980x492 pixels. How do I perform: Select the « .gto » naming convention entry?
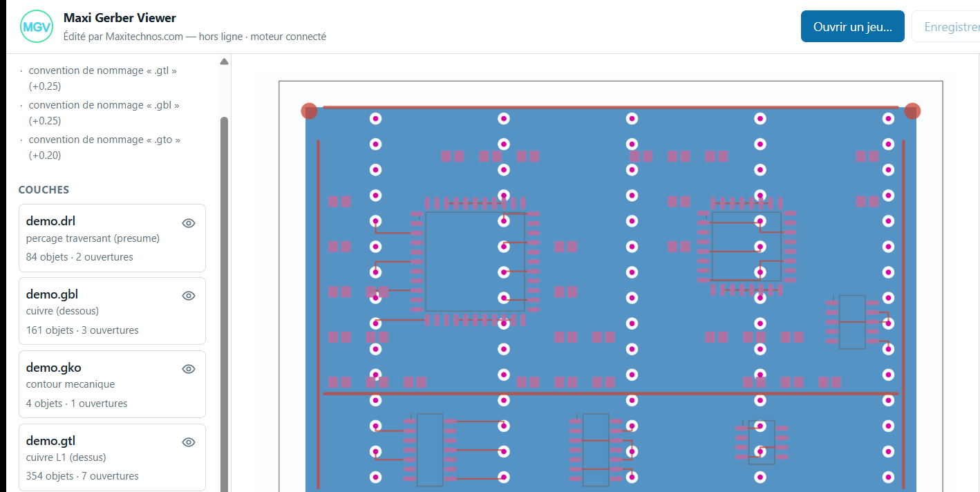tap(104, 147)
